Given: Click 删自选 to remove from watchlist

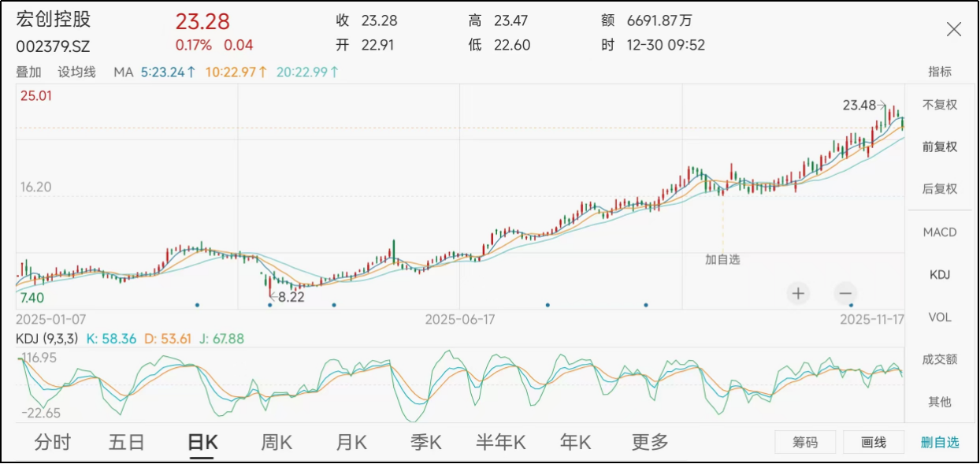Looking at the screenshot, I should (x=940, y=443).
